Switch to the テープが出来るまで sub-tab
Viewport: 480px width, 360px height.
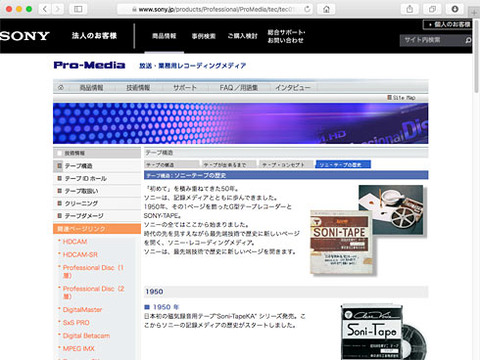pyautogui.click(x=229, y=164)
